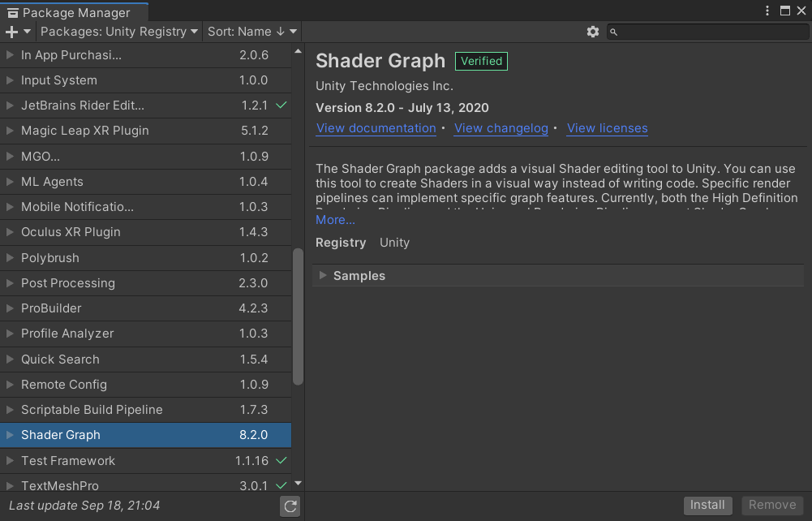
Task: Click the installed checkmark next to JetBrains Rider
Action: pos(281,105)
